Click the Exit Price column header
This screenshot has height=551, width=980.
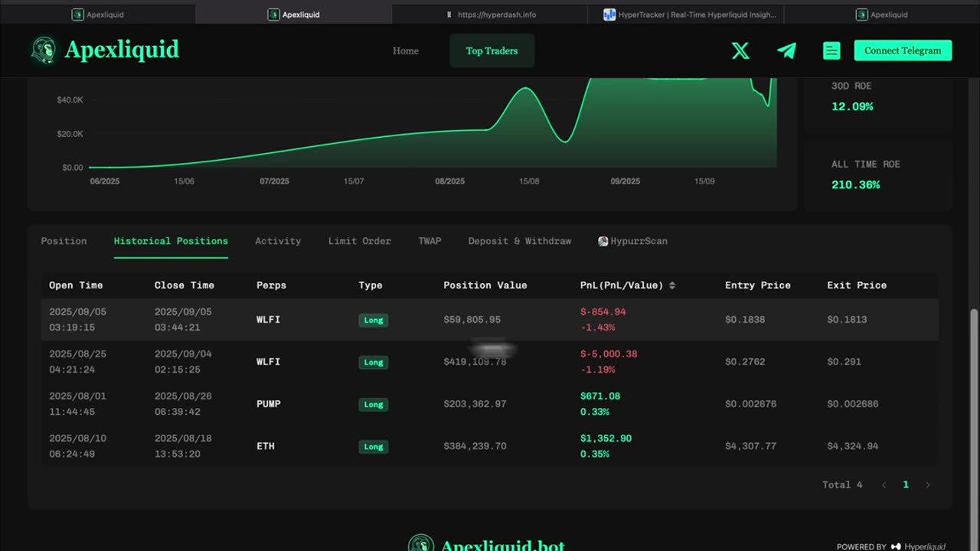(857, 285)
